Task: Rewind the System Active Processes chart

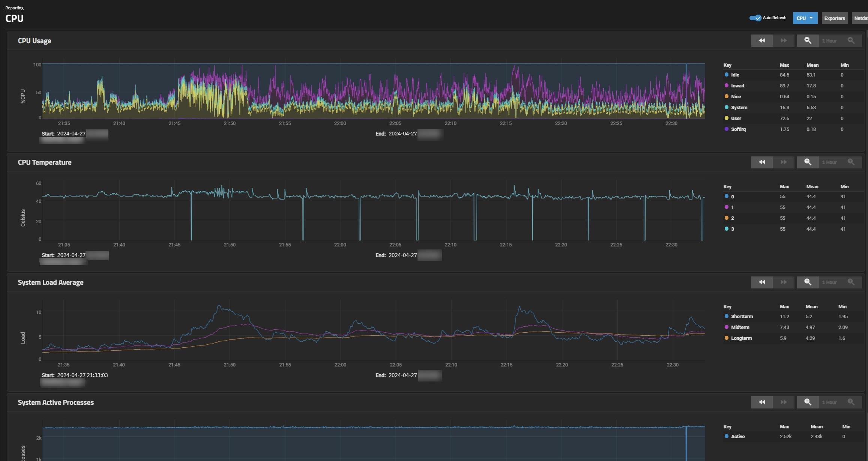Action: [761, 402]
